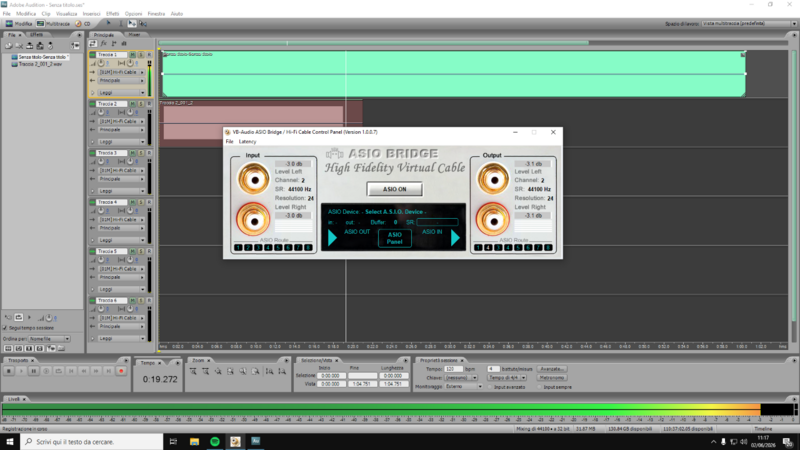Click Pause in the Trasporto panel
800x450 pixels.
click(34, 371)
